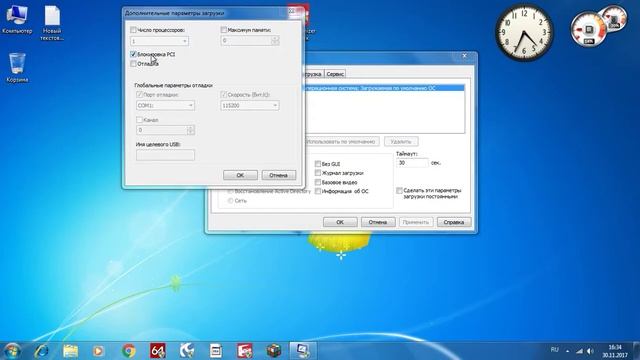The image size is (640, 360).
Task: Click the Канал value spinner arrows
Action: pos(191,130)
